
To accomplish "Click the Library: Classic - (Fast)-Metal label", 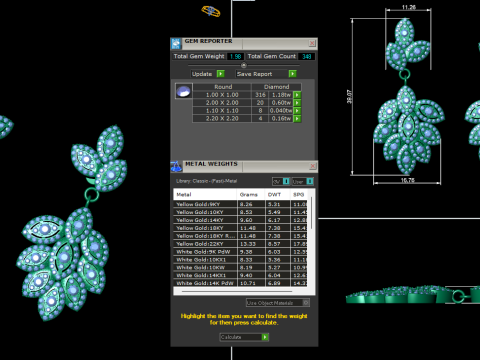I will click(206, 181).
